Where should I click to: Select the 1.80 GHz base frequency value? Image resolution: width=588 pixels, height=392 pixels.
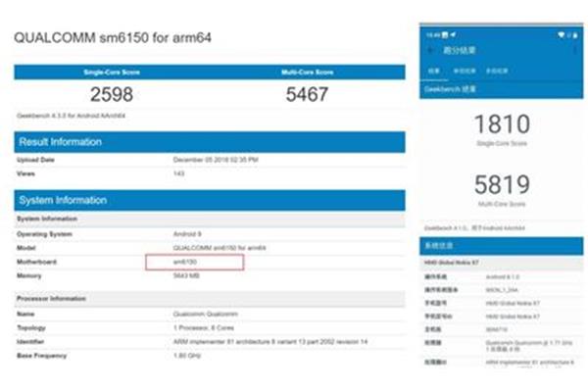187,356
